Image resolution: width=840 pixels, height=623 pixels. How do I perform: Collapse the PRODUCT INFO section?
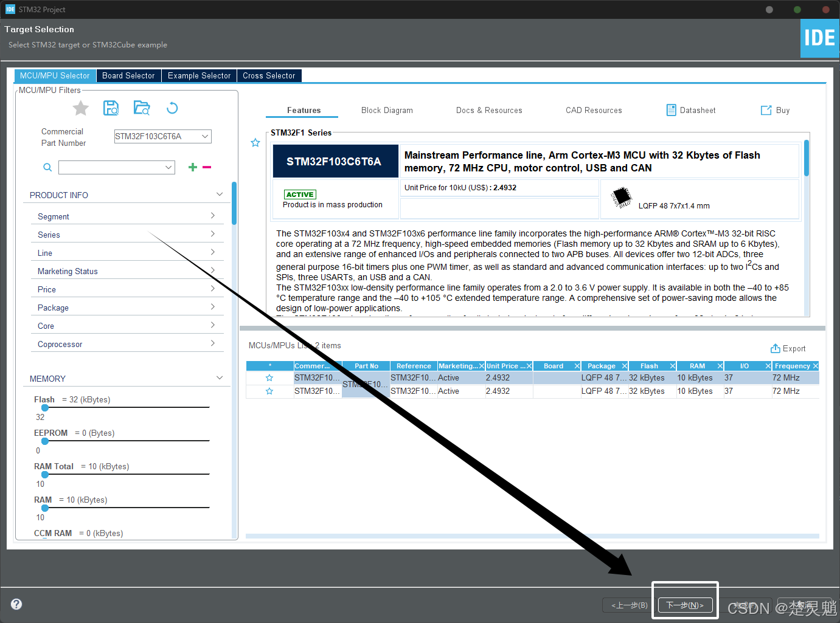(220, 194)
